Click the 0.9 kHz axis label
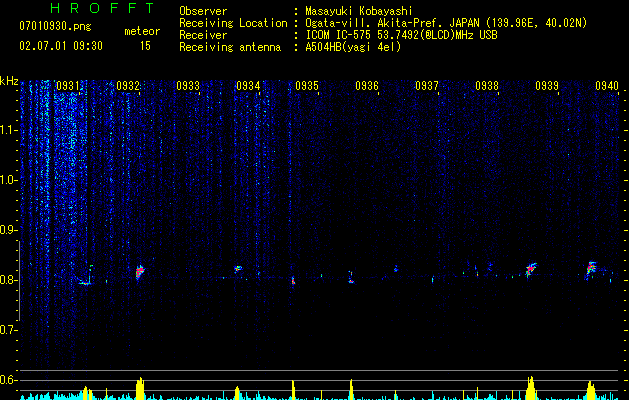This screenshot has width=629, height=400. [x=8, y=230]
